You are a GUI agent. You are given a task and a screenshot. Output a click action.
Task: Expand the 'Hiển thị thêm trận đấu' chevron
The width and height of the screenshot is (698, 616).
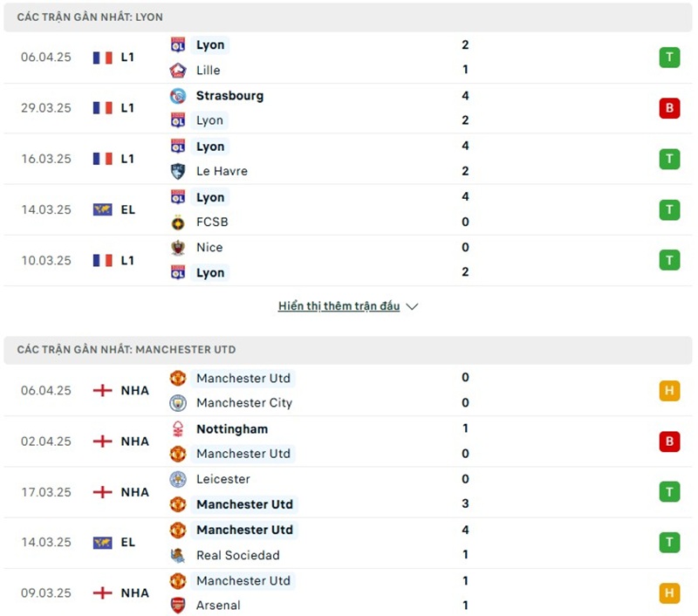tap(413, 307)
